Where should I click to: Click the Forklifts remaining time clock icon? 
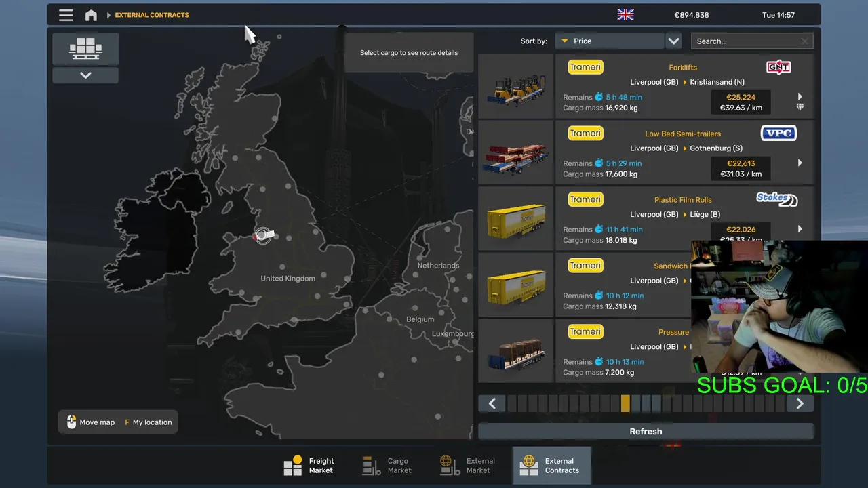tap(599, 97)
